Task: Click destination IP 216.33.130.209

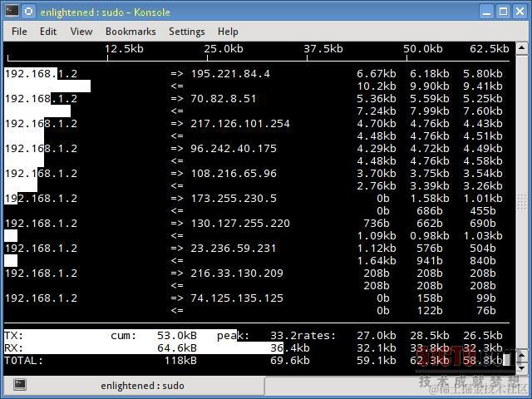Action: pos(236,273)
